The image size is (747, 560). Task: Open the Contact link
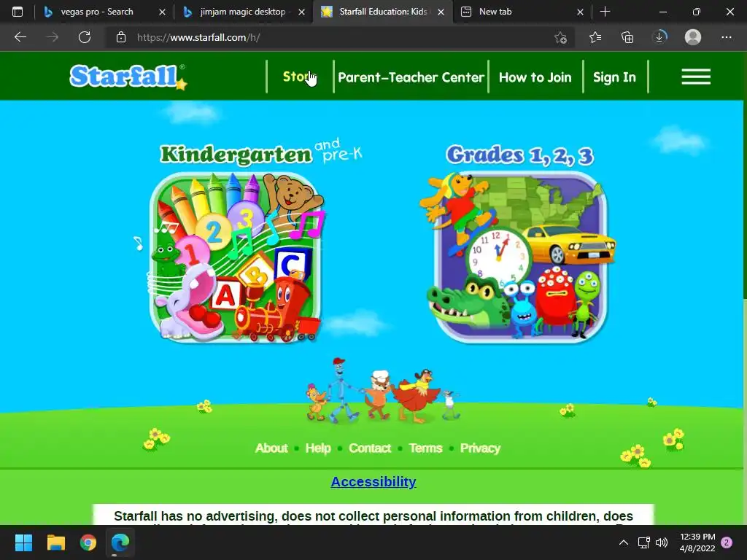[x=370, y=448]
